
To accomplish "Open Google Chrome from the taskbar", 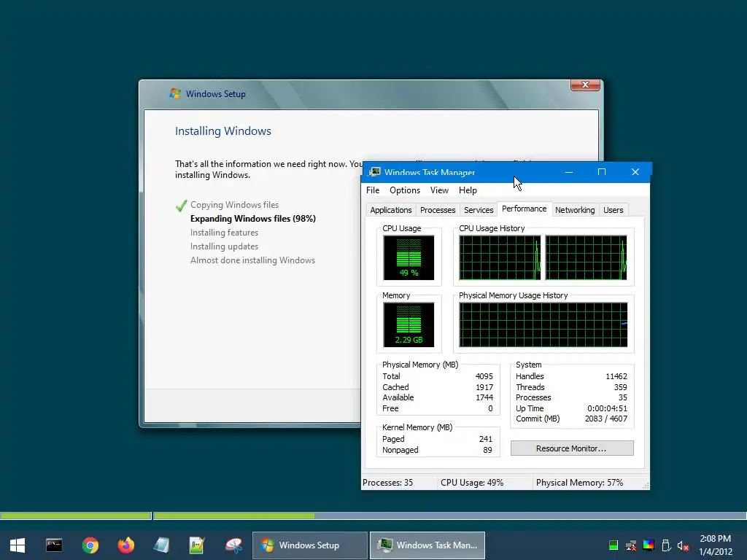I will click(x=90, y=545).
